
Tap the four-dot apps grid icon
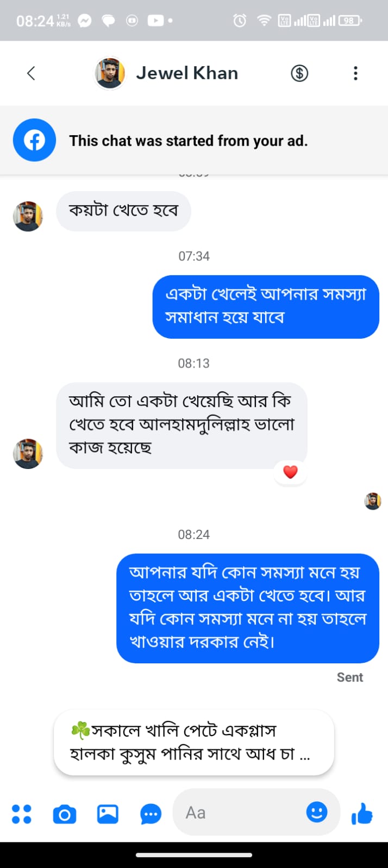(x=22, y=814)
